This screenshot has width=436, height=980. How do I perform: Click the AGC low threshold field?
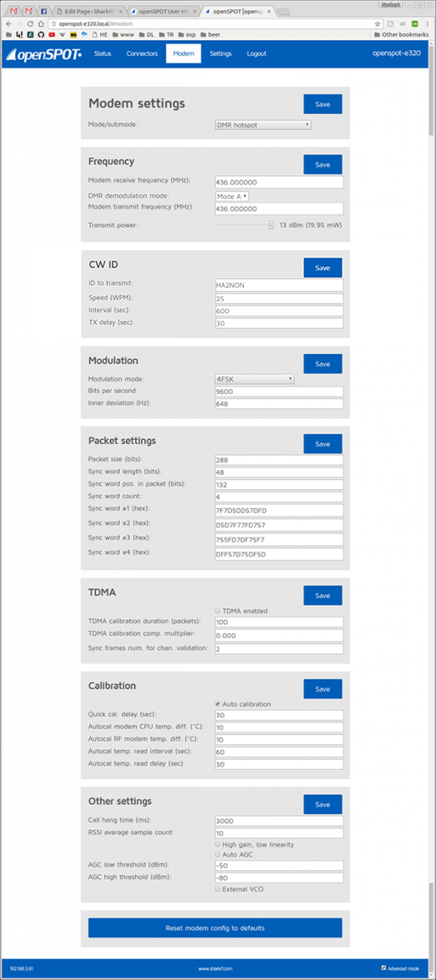tap(280, 866)
